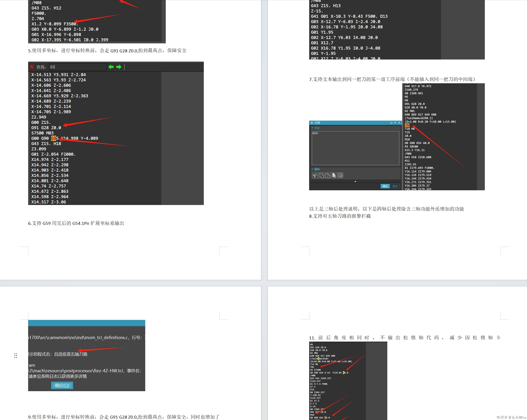Click the highlighted G55 code line

coord(65,138)
